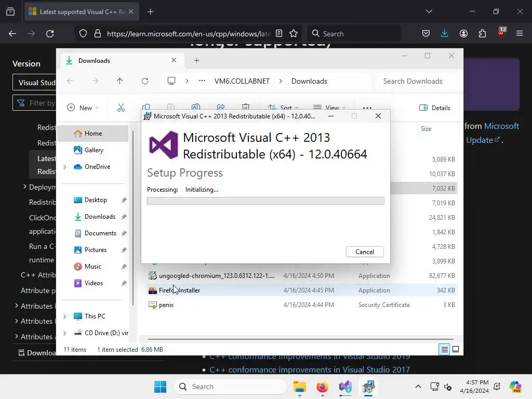Open Firefox account profile icon
Image resolution: width=532 pixels, height=399 pixels.
[463, 33]
